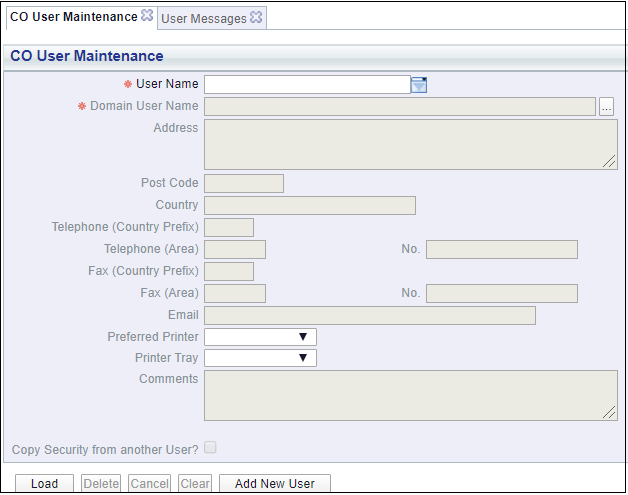This screenshot has width=628, height=495.
Task: Click the Post Code field
Action: pyautogui.click(x=244, y=183)
